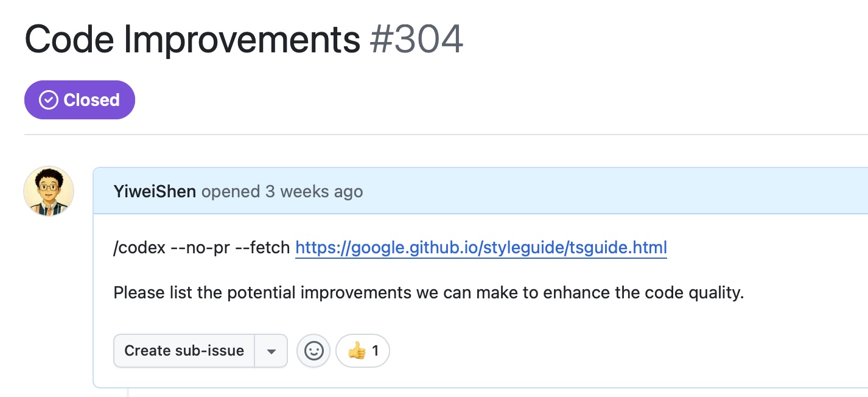The width and height of the screenshot is (868, 397).
Task: Open YiweiShen's avatar picture
Action: 49,191
